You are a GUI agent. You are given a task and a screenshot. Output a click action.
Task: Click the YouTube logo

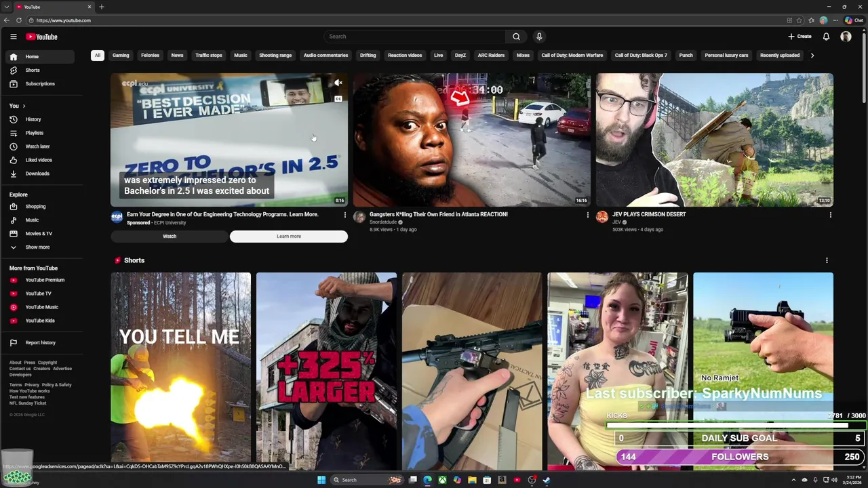(x=42, y=37)
